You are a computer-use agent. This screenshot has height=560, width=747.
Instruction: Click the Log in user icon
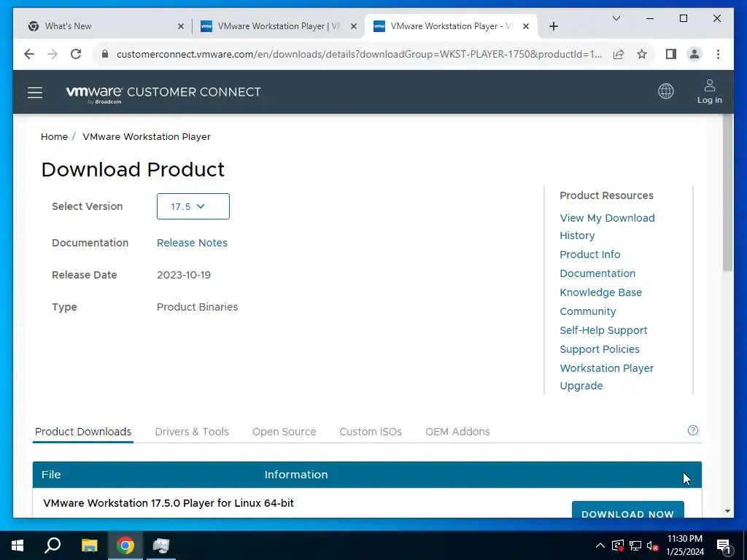click(709, 91)
